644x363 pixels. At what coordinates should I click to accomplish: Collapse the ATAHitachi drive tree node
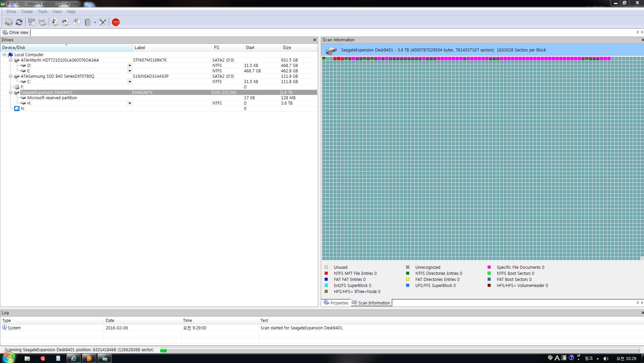[10, 60]
